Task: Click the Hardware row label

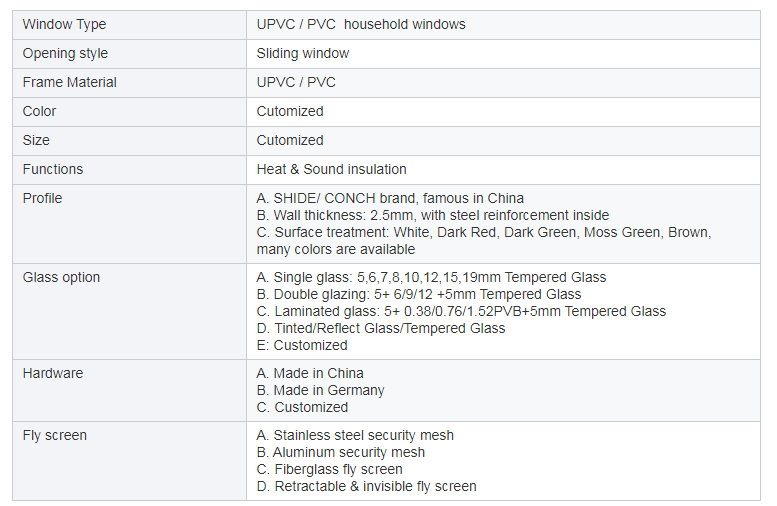Action: click(53, 373)
